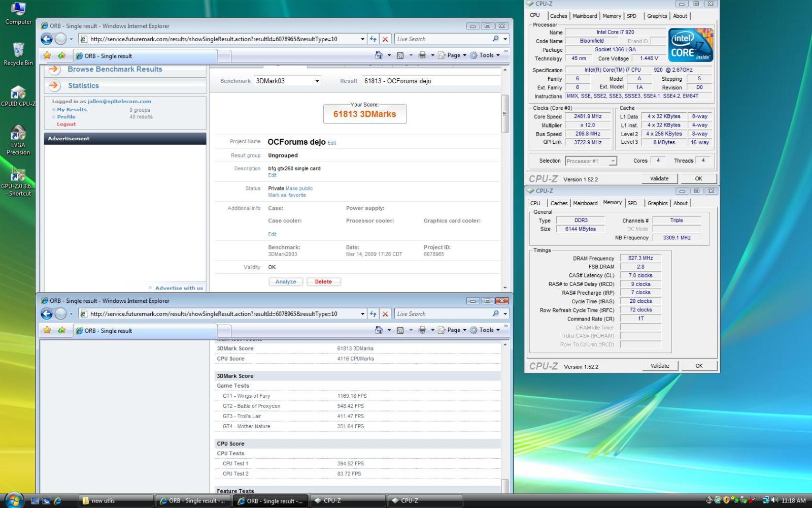Switch to Mainboard tab in top CPU-Z
This screenshot has width=812, height=508.
(585, 16)
